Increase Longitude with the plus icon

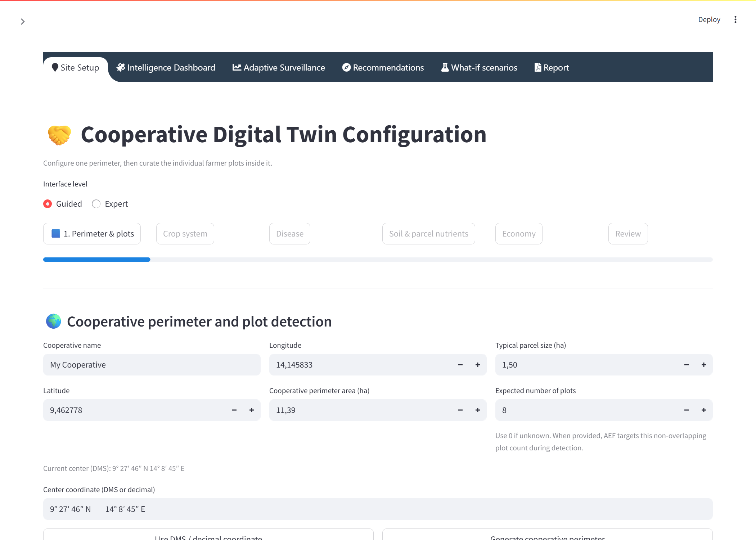[478, 365]
